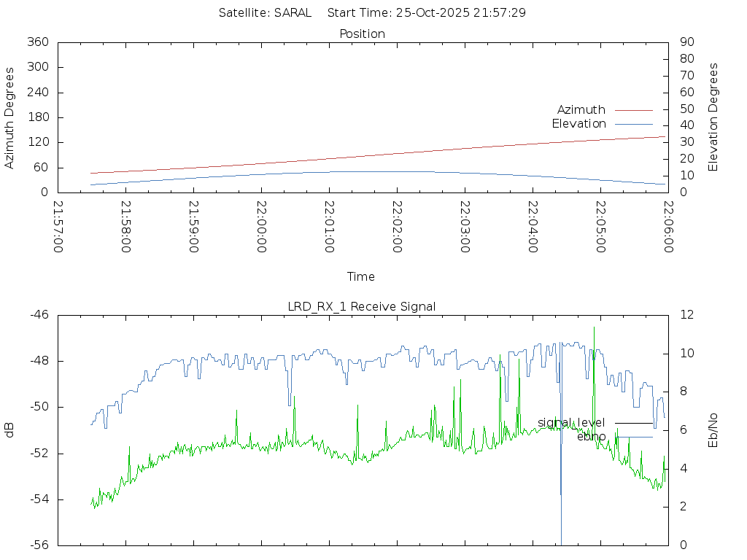Select the LRD_RX_1 Receive Signal chart title

coord(362,306)
